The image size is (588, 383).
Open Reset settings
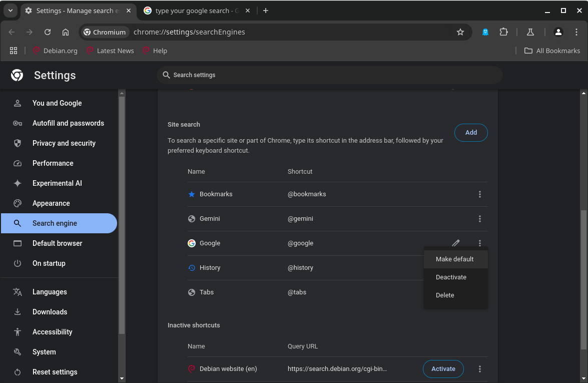pos(59,372)
